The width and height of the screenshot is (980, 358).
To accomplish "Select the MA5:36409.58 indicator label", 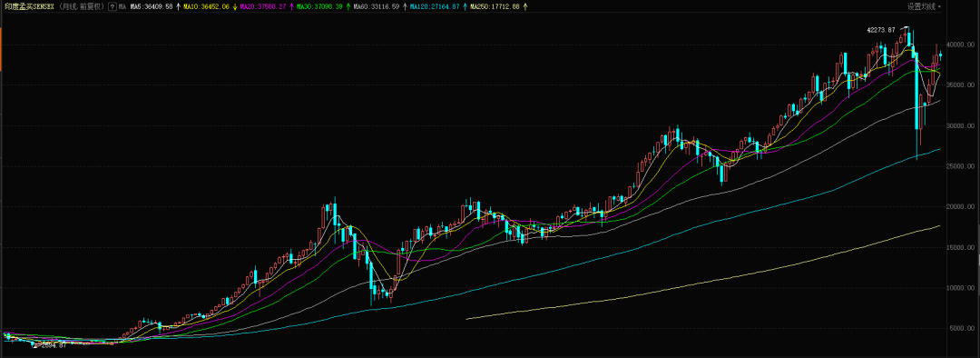I will [x=152, y=6].
